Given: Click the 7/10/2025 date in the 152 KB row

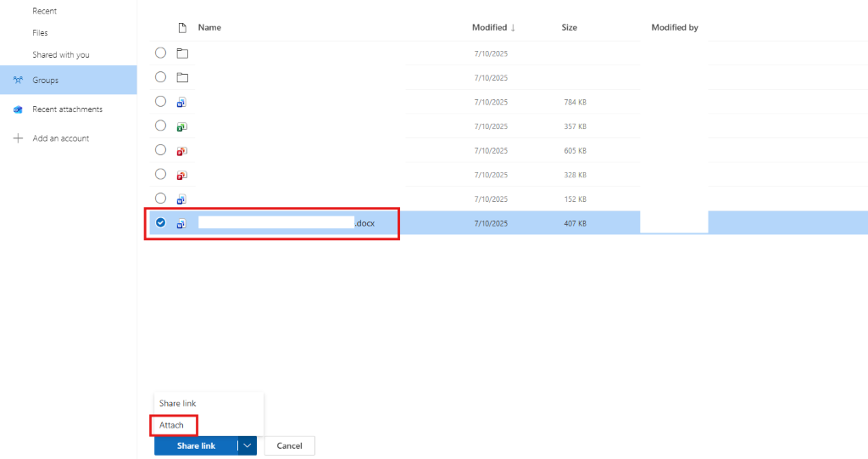Looking at the screenshot, I should point(491,199).
